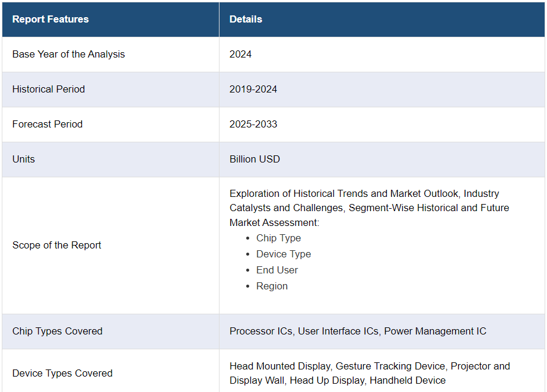Click the "Report Features" column header
This screenshot has width=547, height=392.
(x=50, y=19)
